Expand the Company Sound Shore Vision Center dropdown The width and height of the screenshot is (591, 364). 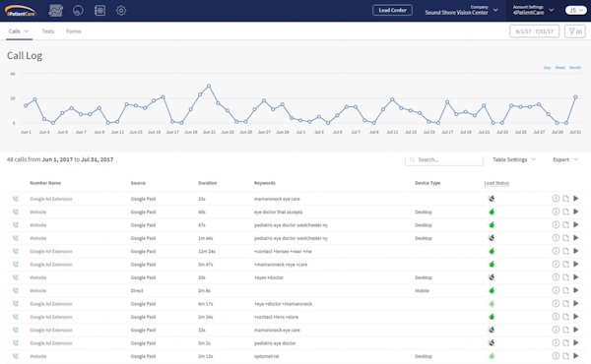tap(461, 10)
